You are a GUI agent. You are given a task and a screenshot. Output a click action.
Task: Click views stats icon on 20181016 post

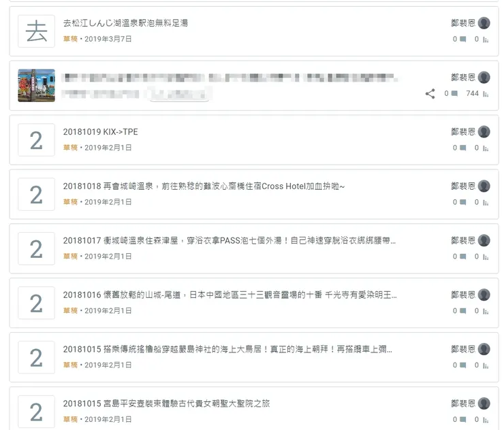tap(486, 311)
